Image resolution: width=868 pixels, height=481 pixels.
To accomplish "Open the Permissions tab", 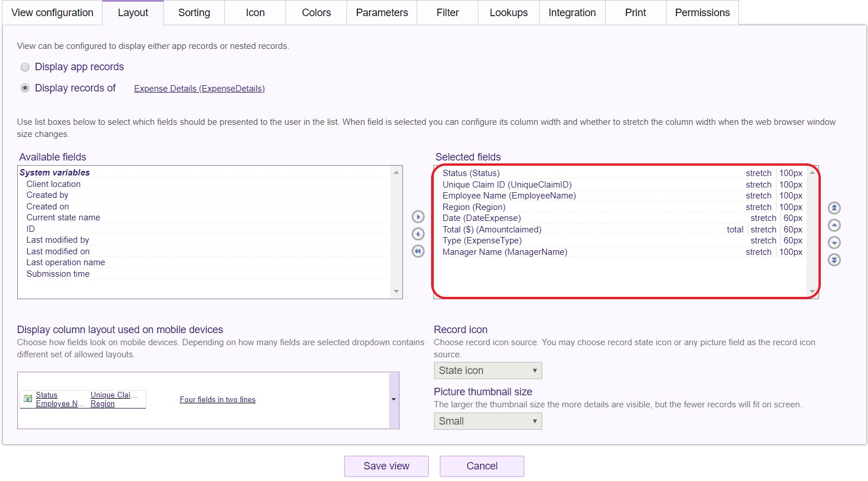I will pos(702,13).
